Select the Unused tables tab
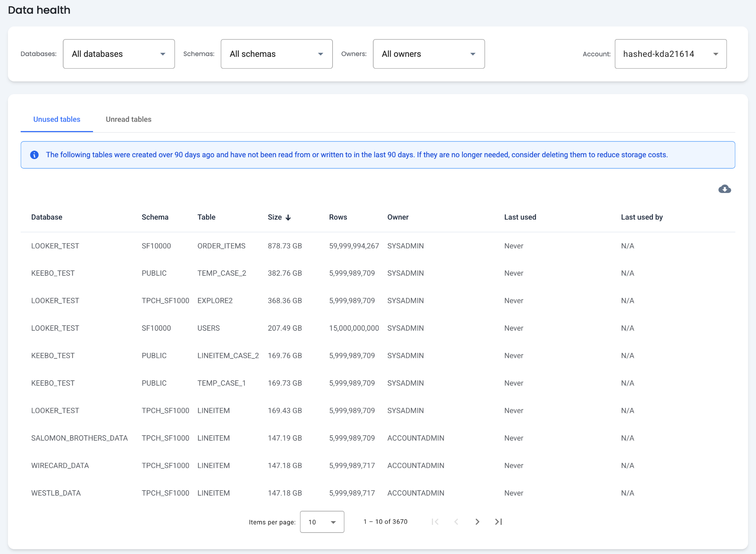The width and height of the screenshot is (756, 554). click(57, 119)
